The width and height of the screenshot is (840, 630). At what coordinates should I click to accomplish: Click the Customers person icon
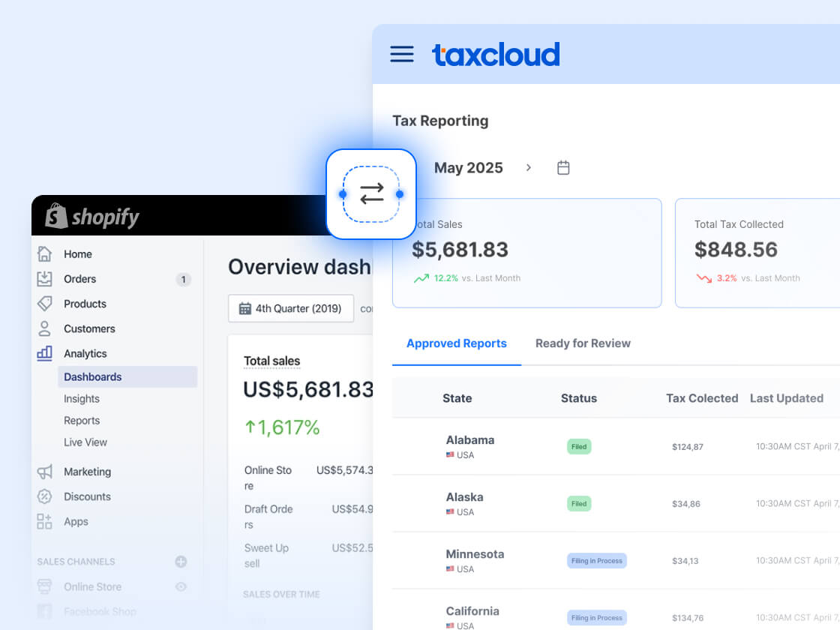[44, 328]
